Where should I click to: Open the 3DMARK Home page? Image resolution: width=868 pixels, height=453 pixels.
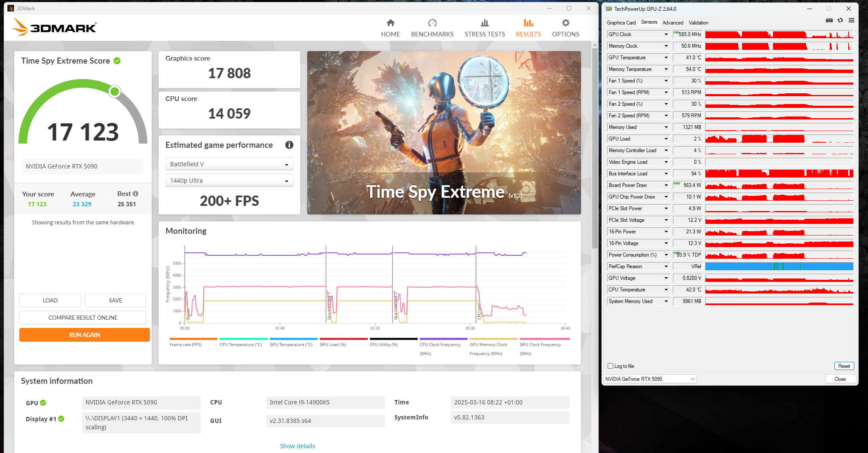[390, 28]
